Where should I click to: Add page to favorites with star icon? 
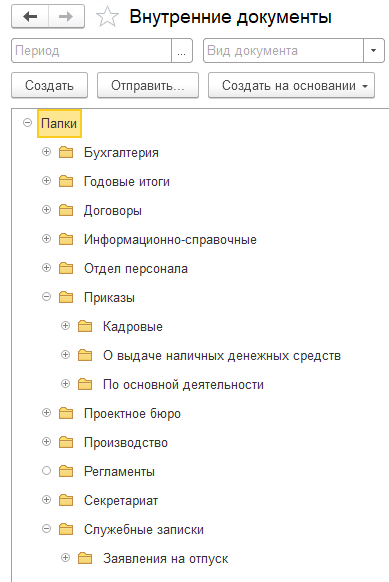point(107,17)
